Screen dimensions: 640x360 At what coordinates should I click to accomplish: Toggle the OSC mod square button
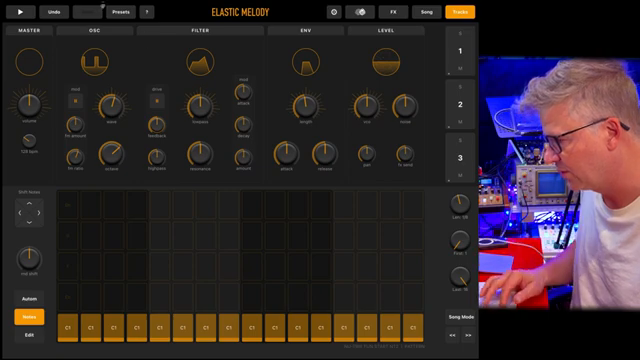click(76, 101)
